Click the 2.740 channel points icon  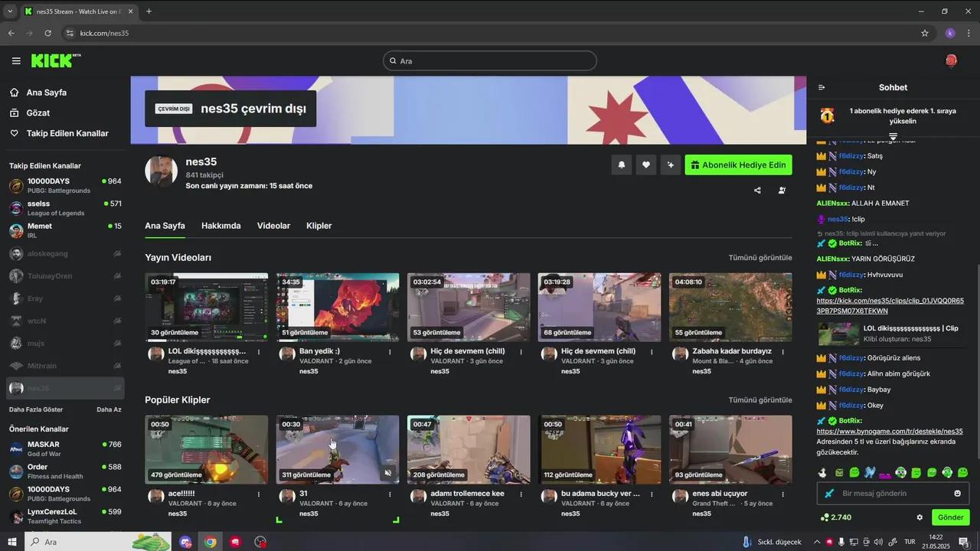tap(825, 517)
